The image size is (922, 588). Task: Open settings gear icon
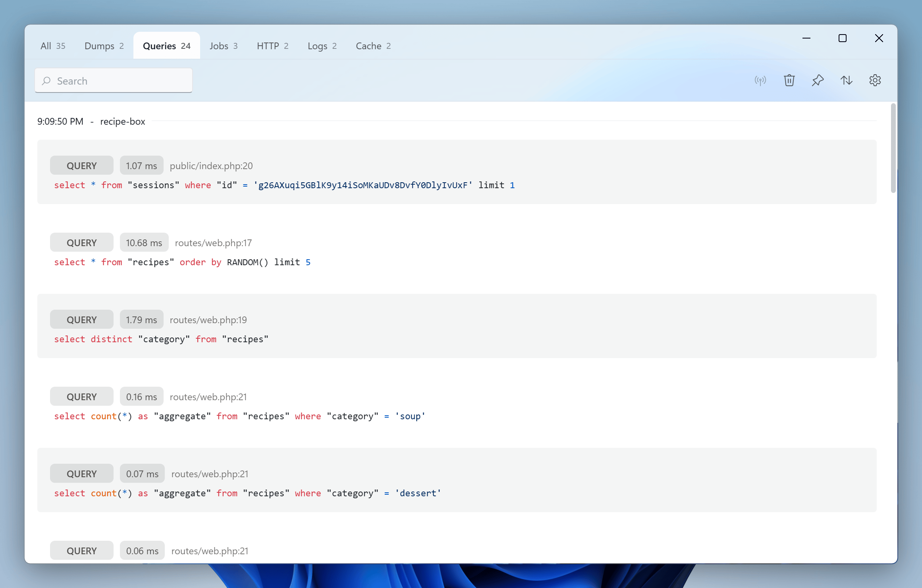[875, 81]
